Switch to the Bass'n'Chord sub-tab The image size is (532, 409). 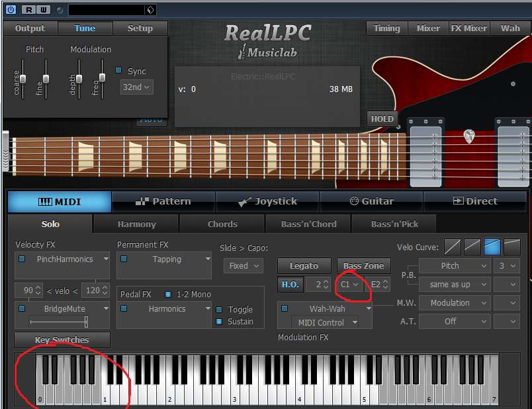308,224
